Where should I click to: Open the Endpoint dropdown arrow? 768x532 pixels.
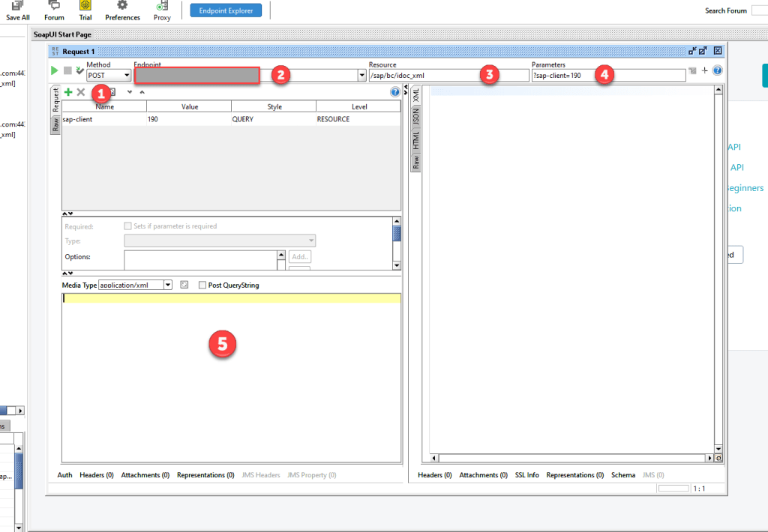(x=361, y=75)
